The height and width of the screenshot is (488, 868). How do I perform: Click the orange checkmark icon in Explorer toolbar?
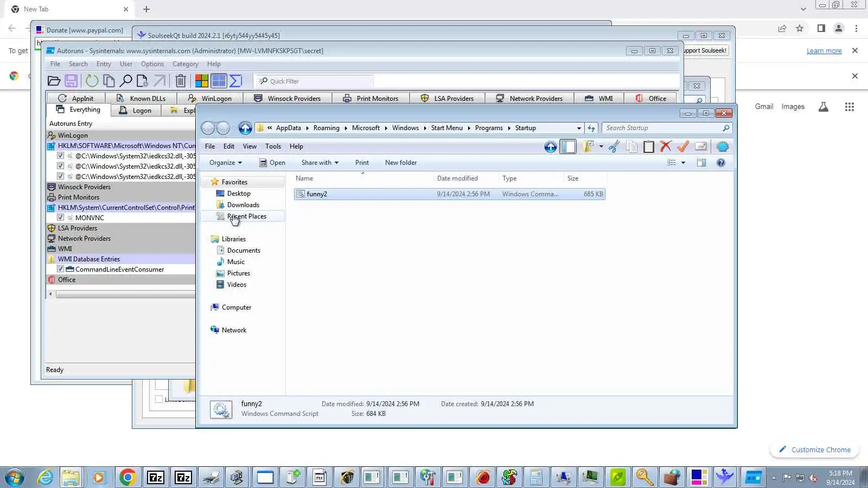(683, 147)
